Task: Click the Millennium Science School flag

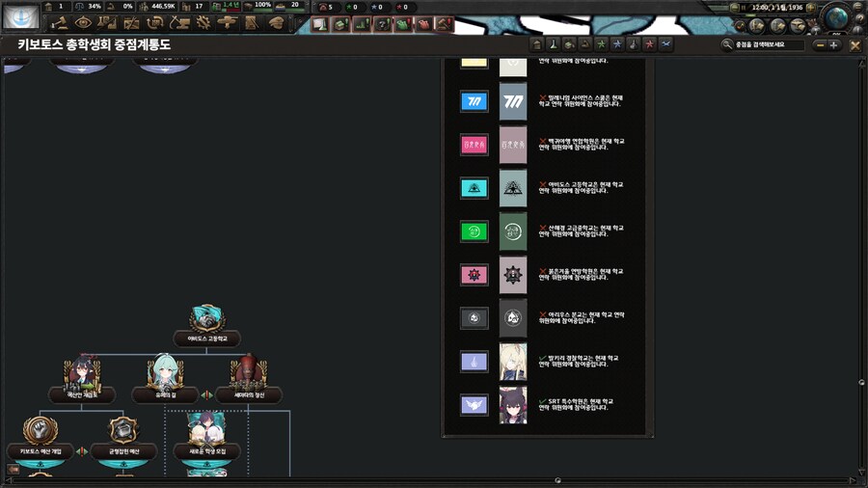Action: pos(474,101)
